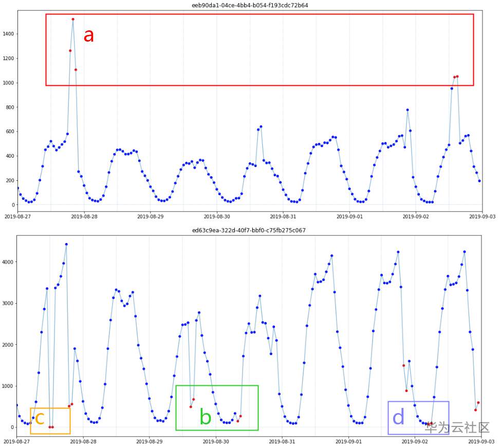Click the 4000 tick label on the bottom chart
The width and height of the screenshot is (500, 448).
[8, 262]
